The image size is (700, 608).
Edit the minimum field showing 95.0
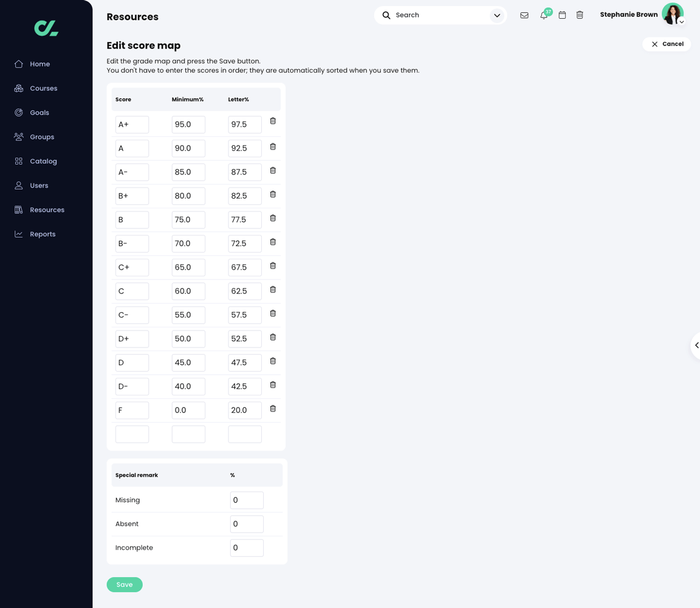188,125
